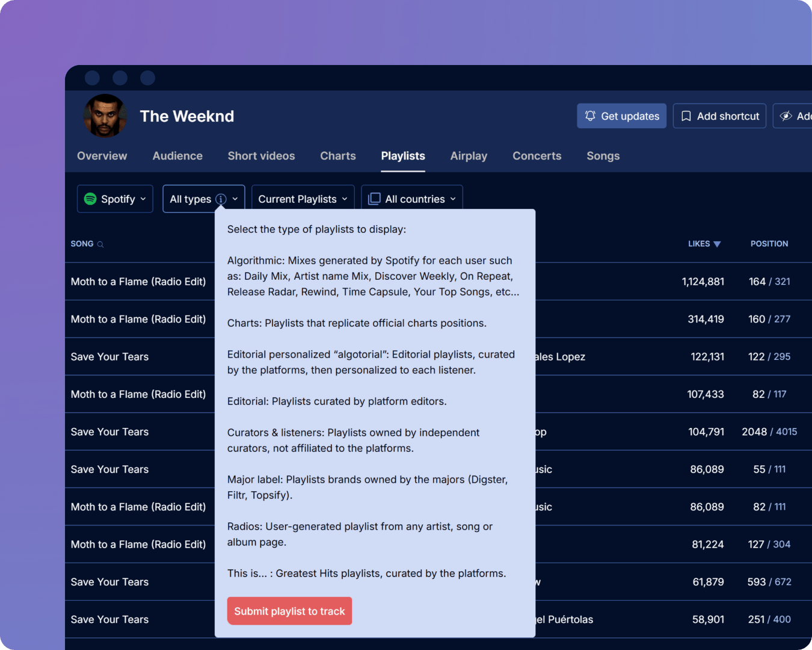This screenshot has height=650, width=812.
Task: Go to the Short videos tab
Action: [x=261, y=156]
